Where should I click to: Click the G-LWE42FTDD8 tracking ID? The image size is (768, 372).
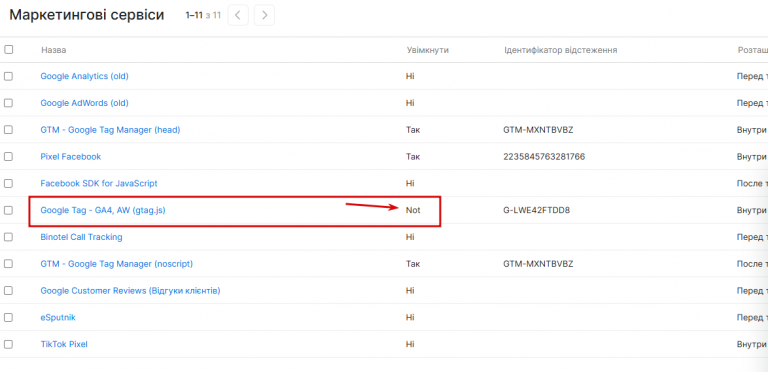click(x=536, y=210)
